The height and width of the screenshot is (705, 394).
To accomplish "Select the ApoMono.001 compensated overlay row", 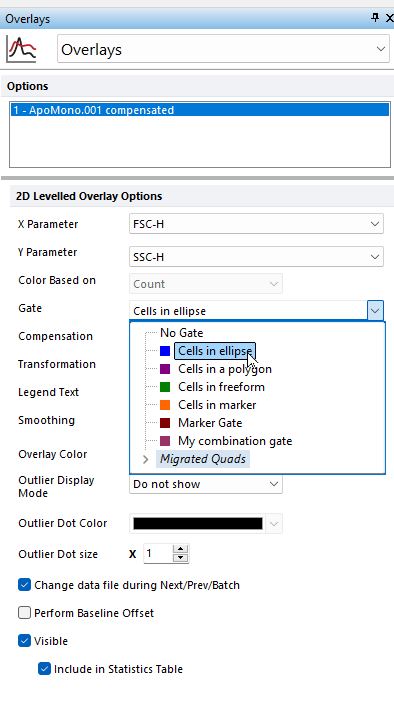I will (x=200, y=110).
